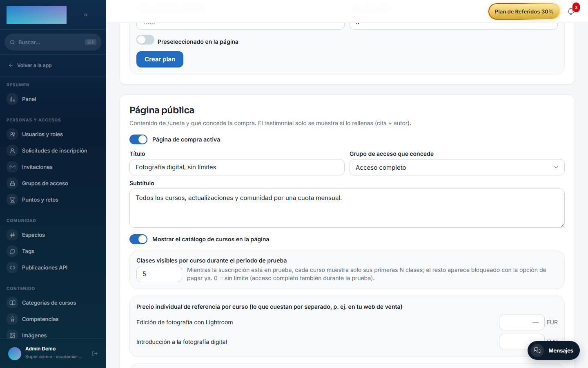Viewport: 588px width, 368px height.
Task: Click the Imágenes picture icon
Action: coord(13,335)
